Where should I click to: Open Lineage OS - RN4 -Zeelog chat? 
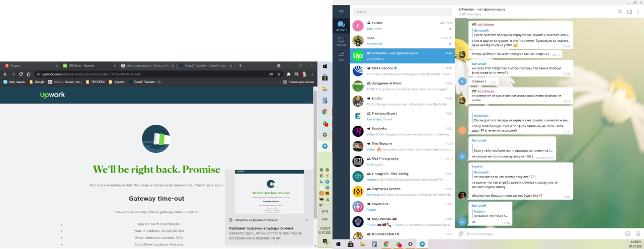[402, 177]
